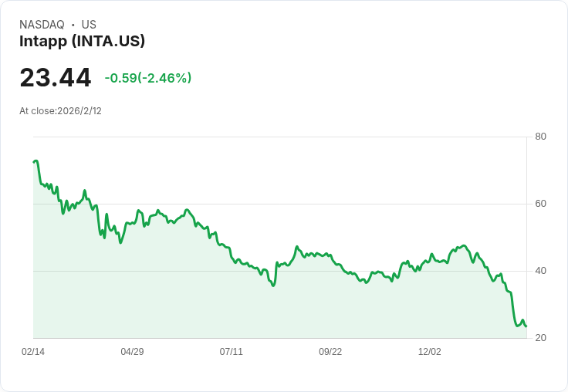
Task: Select the 12/02 date axis label
Action: click(x=429, y=352)
